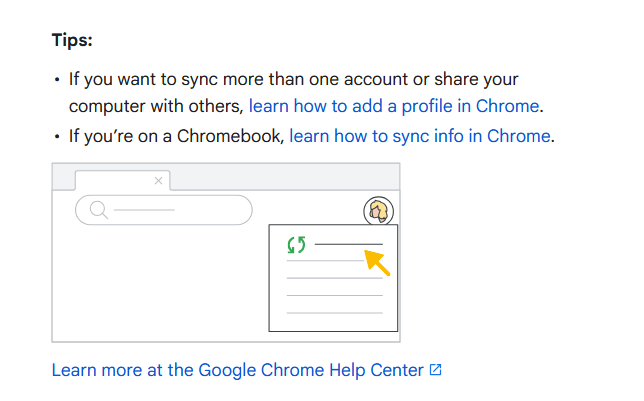This screenshot has width=644, height=401.
Task: Click the yellow arrow pointer in the illustration
Action: point(377,262)
